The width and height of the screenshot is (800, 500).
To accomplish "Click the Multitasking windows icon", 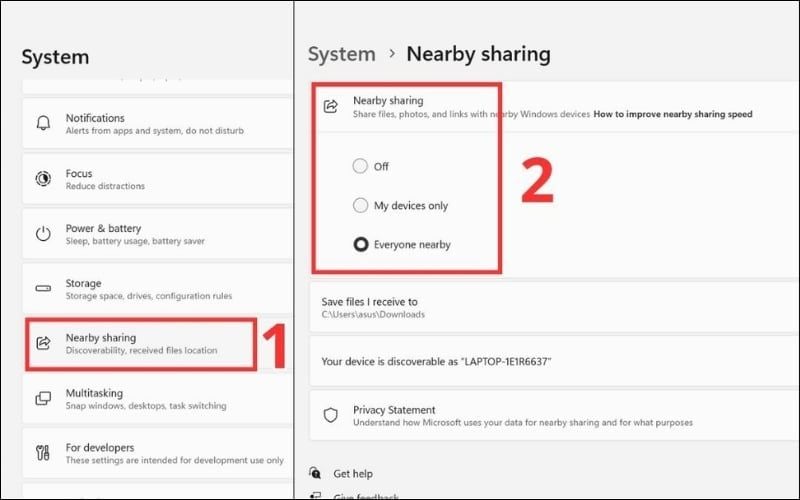I will (43, 399).
